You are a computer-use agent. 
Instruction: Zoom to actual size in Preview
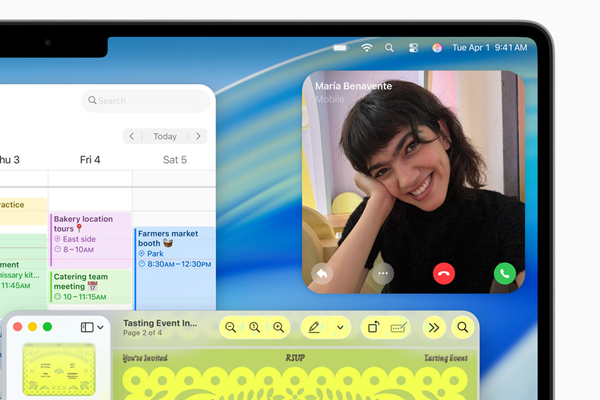pos(254,328)
